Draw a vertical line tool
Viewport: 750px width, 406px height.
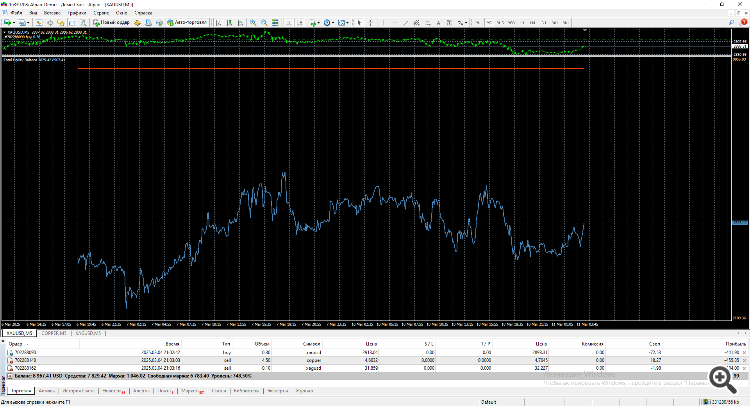coord(384,22)
